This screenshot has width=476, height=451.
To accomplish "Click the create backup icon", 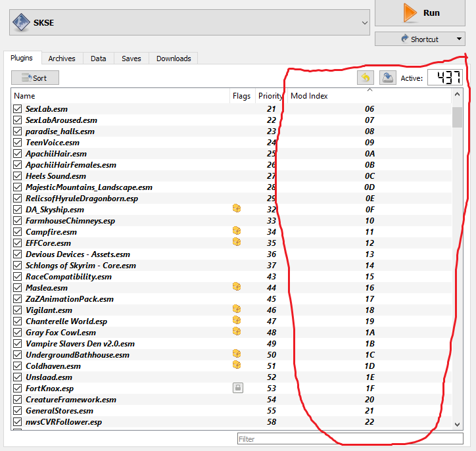I will 388,78.
